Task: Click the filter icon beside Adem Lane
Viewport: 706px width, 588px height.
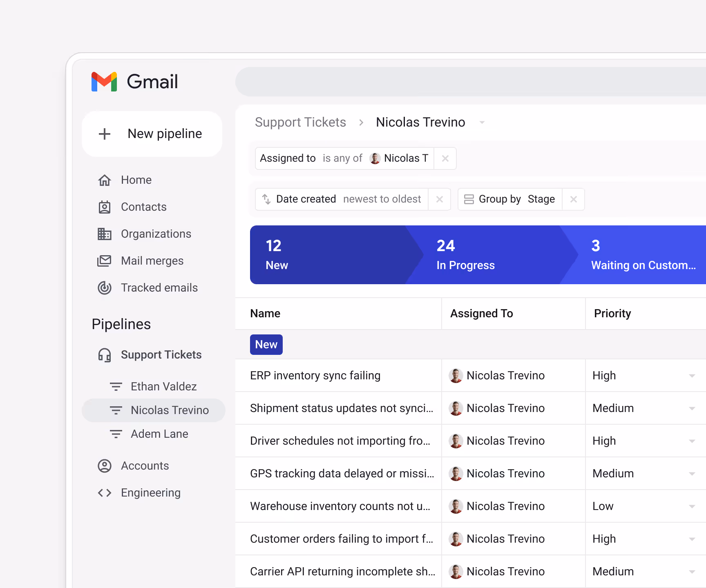Action: [116, 434]
